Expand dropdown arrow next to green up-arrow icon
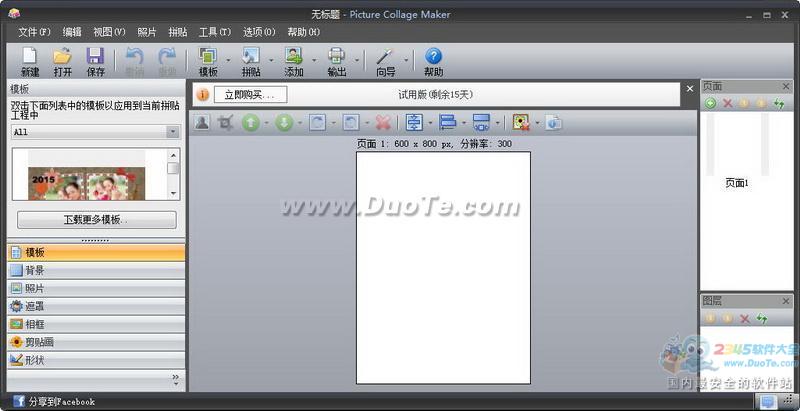 click(x=266, y=123)
